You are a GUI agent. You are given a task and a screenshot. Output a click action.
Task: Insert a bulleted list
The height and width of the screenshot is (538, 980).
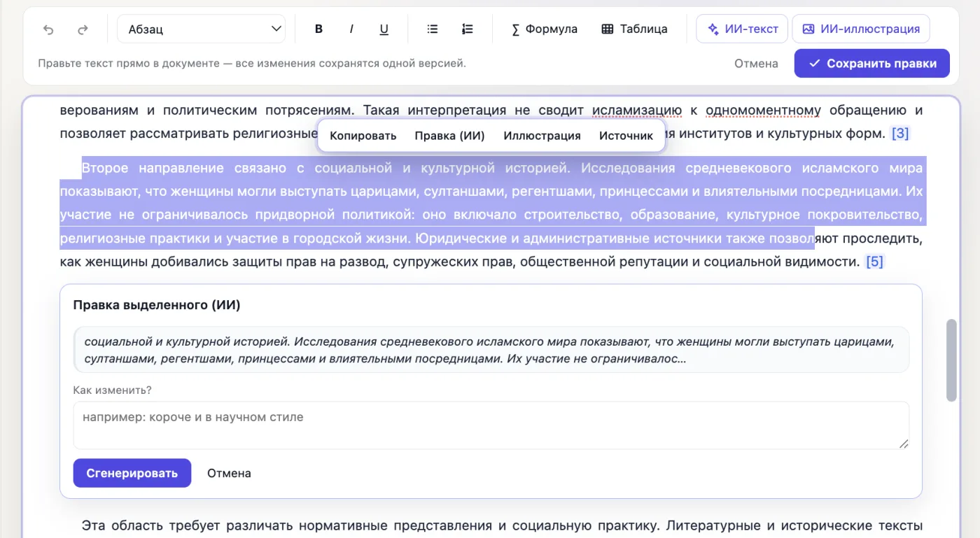point(433,29)
